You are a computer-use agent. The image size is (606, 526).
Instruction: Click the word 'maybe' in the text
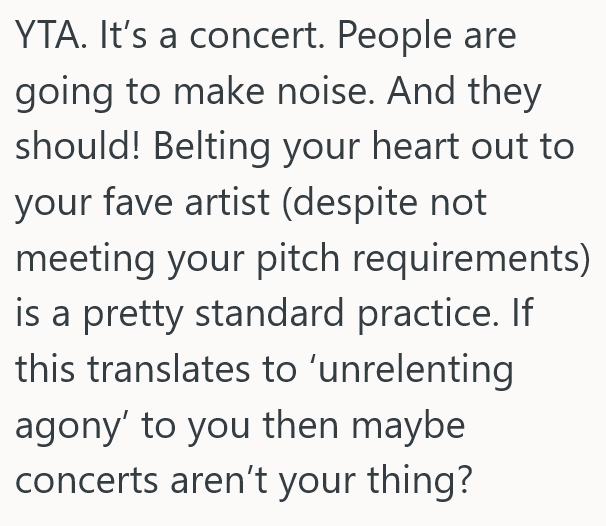421,422
